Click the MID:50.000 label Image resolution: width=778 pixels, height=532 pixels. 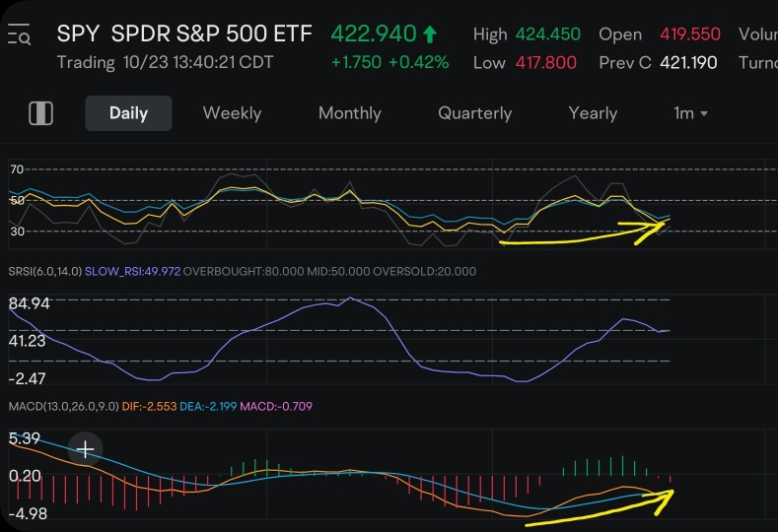(338, 272)
